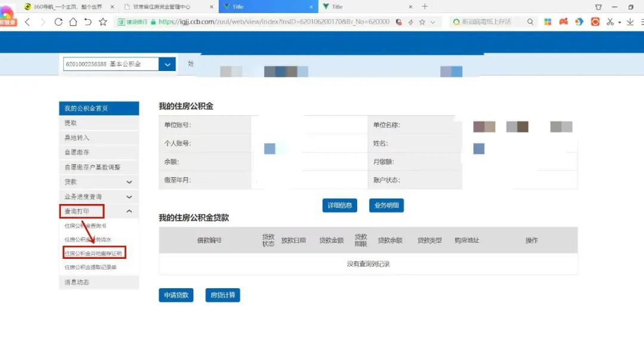Image resolution: width=644 pixels, height=340 pixels.
Task: Close the 360导航 tab
Action: pyautogui.click(x=112, y=7)
